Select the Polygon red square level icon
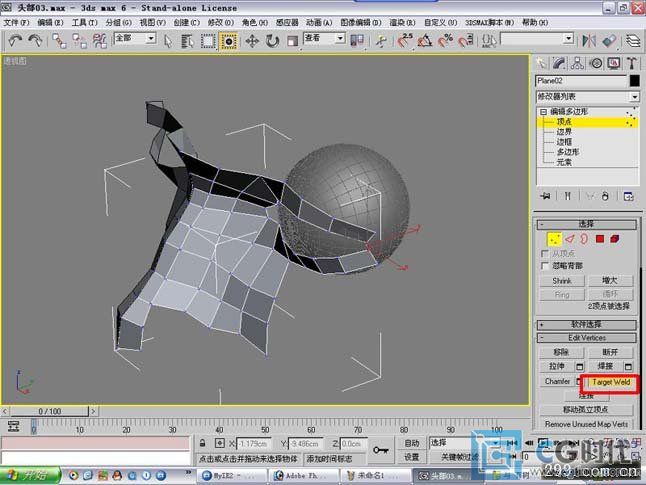646x485 pixels. click(599, 239)
